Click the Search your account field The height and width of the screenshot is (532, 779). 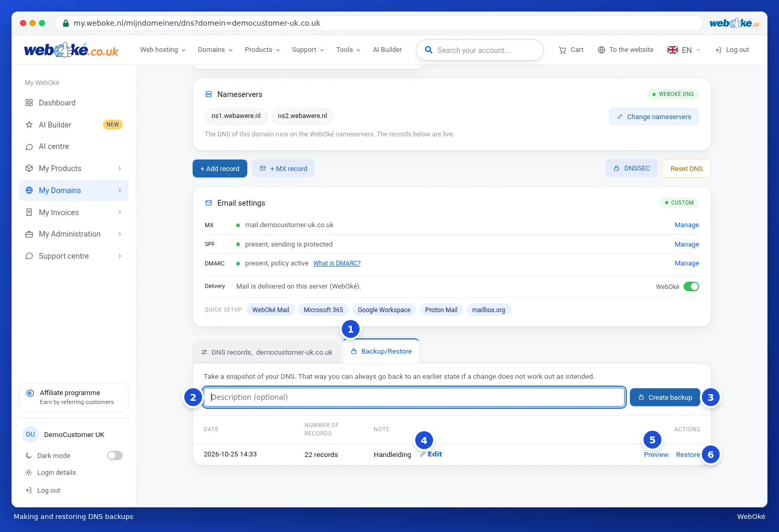point(480,50)
